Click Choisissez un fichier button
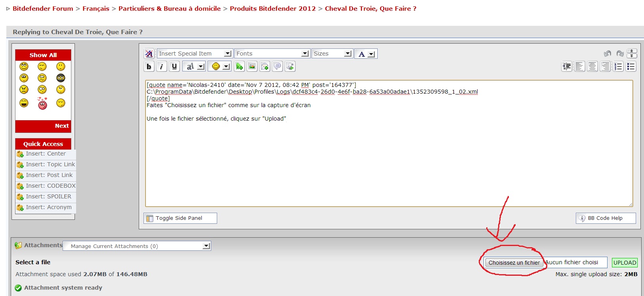 point(514,263)
